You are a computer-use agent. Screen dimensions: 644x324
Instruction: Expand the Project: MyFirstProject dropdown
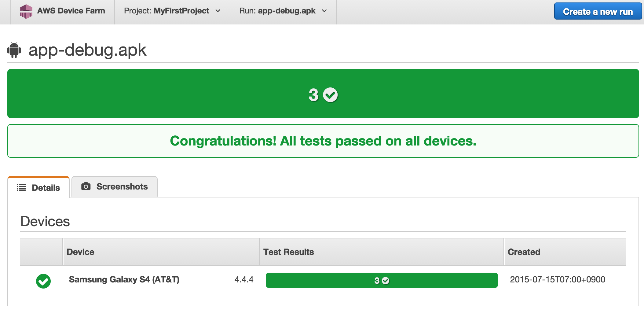(172, 11)
